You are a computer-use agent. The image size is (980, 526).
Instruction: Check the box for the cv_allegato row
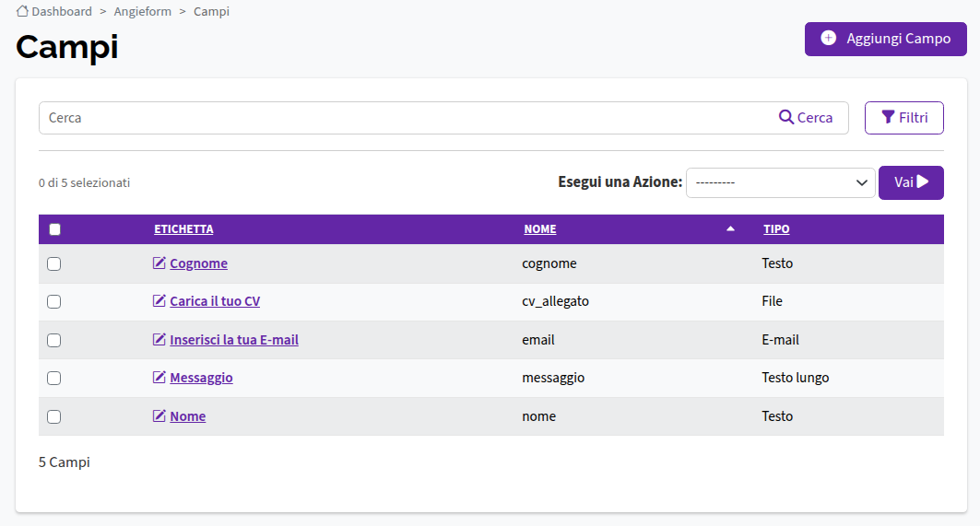tap(54, 302)
